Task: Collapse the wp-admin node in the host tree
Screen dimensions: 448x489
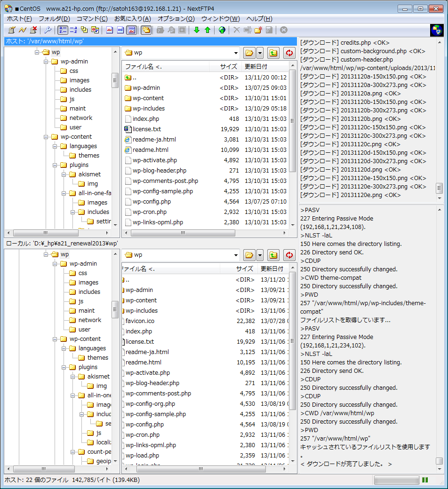Action: 46,62
